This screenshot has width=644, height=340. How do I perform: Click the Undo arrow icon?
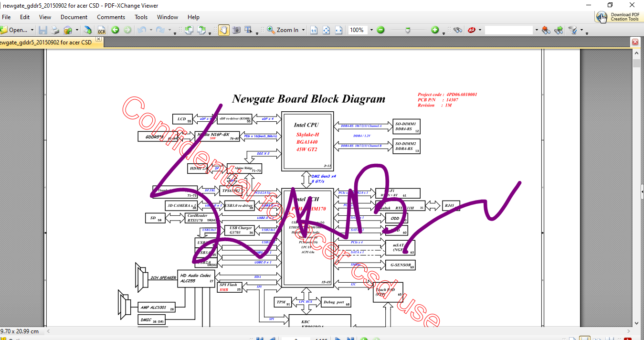click(x=141, y=30)
